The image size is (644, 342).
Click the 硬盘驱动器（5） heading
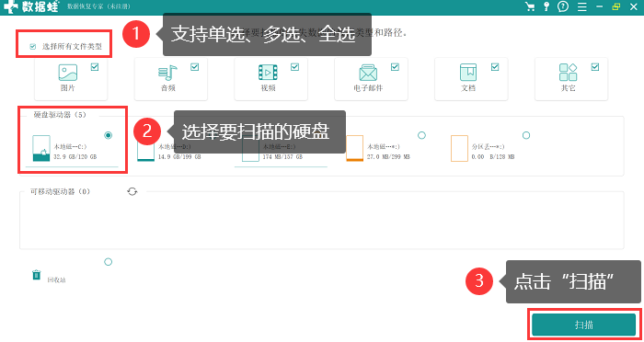pos(60,115)
